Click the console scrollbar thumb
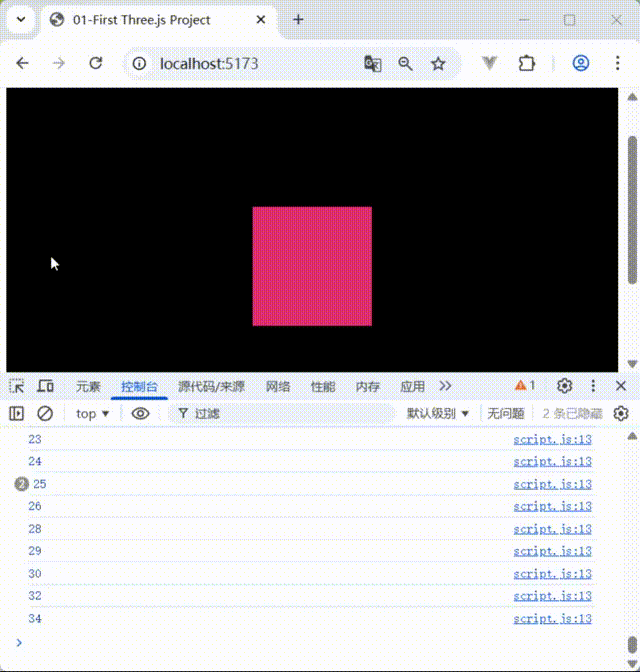Image resolution: width=640 pixels, height=672 pixels. click(633, 644)
